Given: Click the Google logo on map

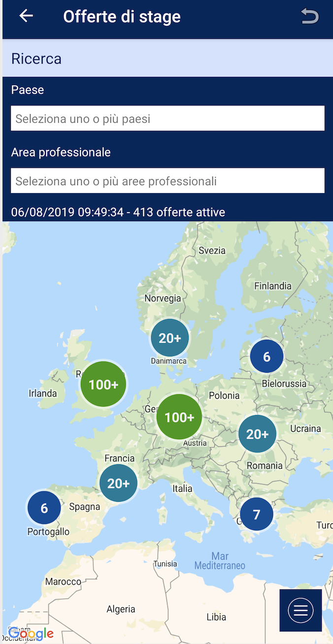Looking at the screenshot, I should click(x=31, y=634).
